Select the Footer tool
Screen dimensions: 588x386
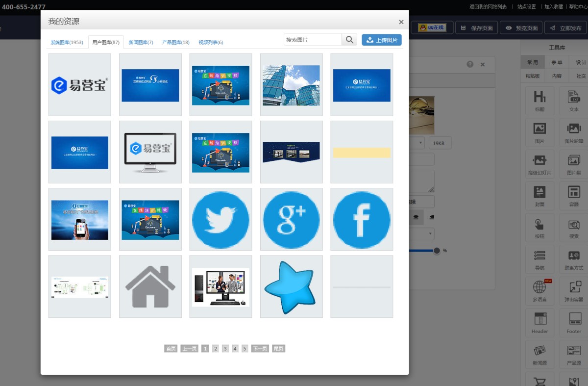pos(574,323)
